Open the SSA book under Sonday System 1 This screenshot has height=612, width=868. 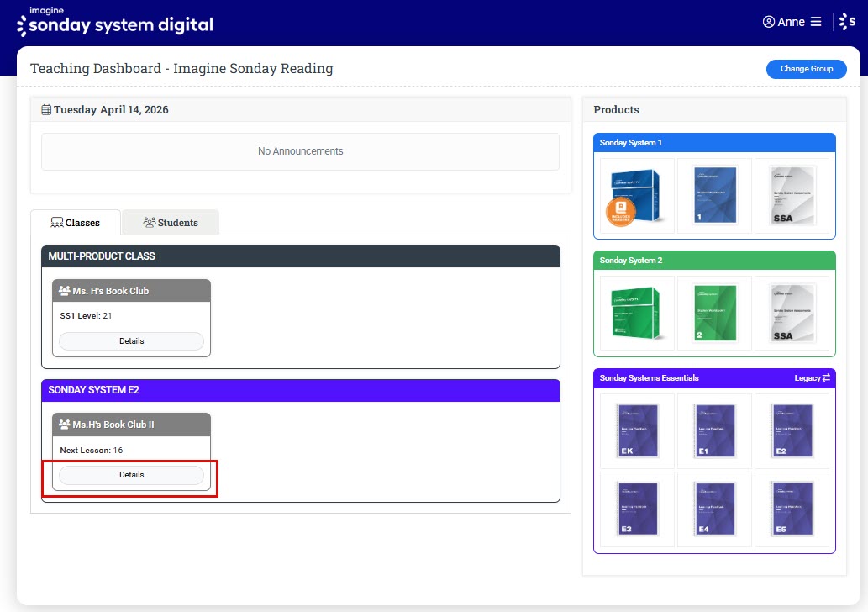(792, 196)
